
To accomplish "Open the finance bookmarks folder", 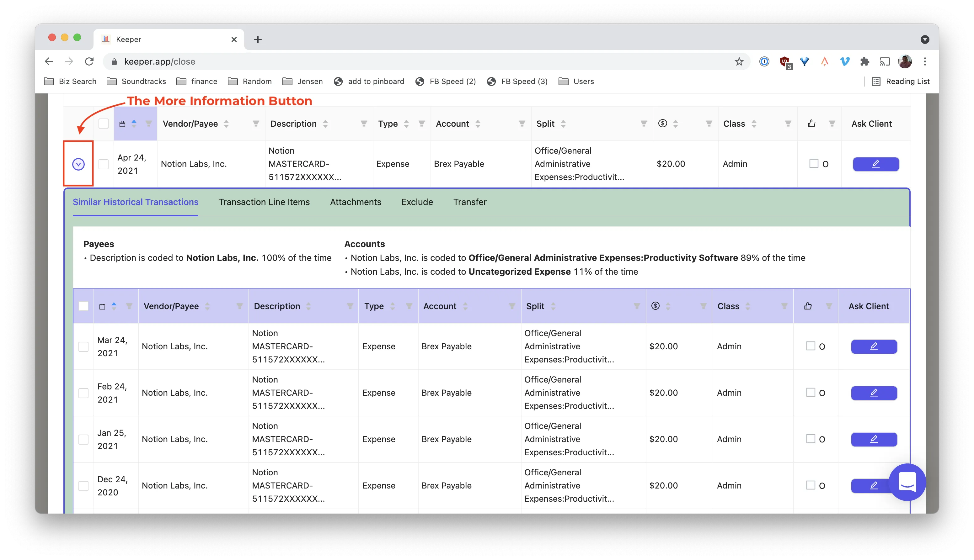I will [197, 82].
